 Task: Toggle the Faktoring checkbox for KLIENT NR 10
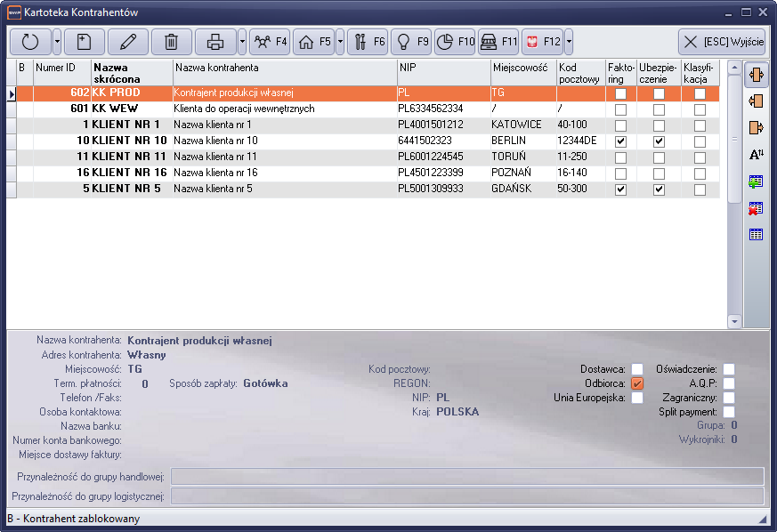[620, 141]
